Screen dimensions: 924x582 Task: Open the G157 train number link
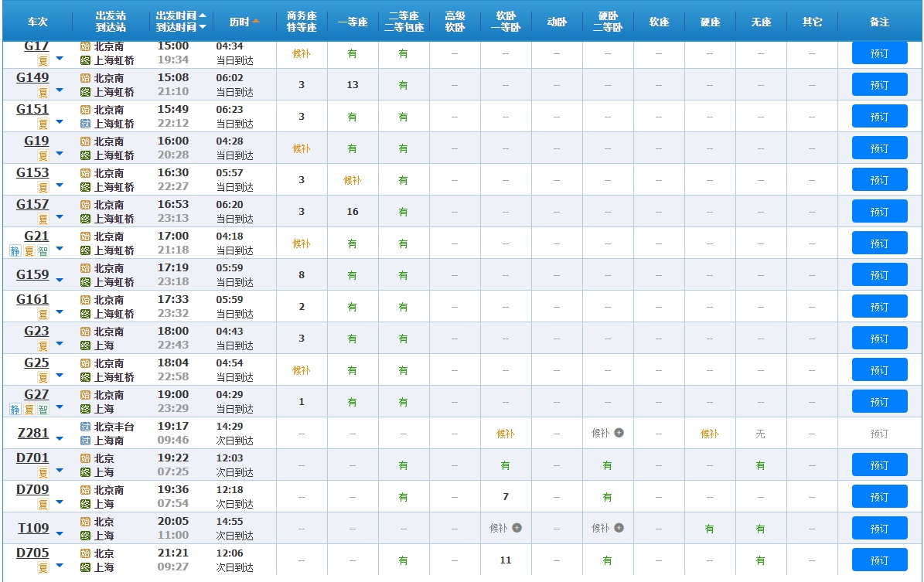[32, 204]
